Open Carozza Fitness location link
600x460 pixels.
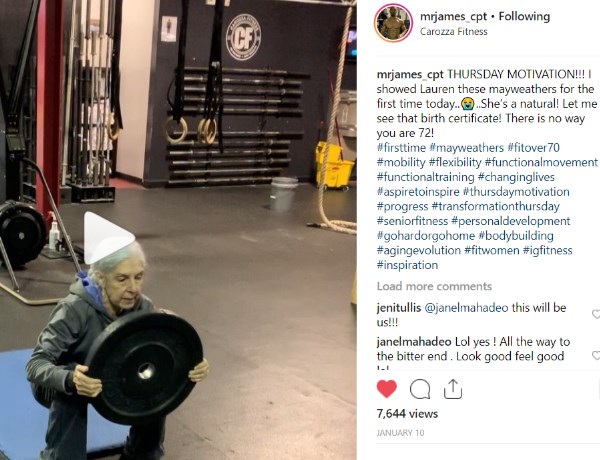[453, 31]
